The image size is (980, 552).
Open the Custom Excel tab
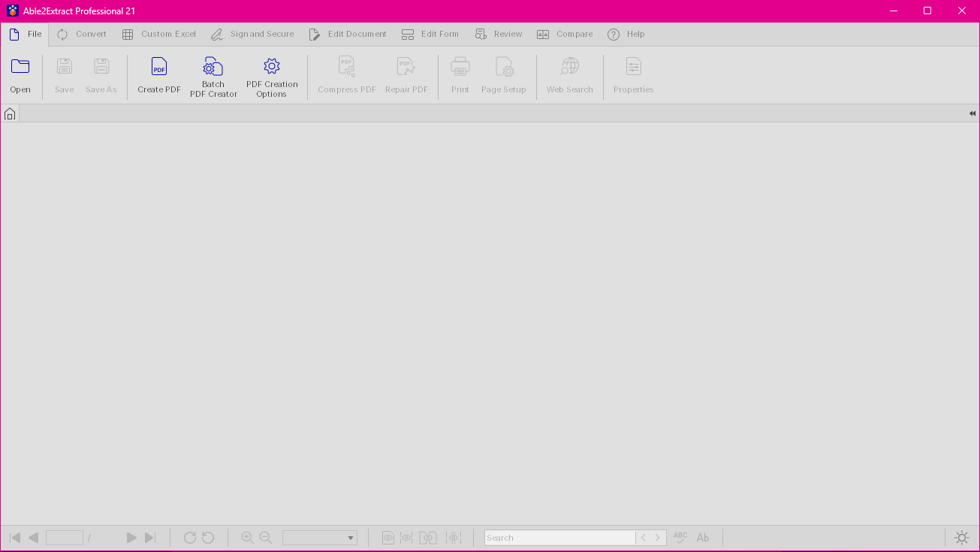[159, 35]
